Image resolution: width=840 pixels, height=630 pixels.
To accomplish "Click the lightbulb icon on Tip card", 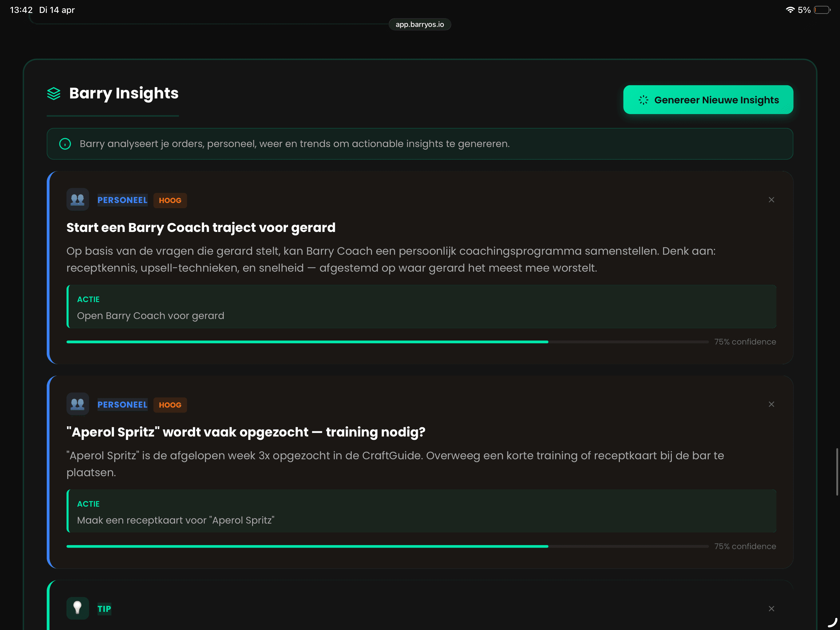I will pos(77,608).
